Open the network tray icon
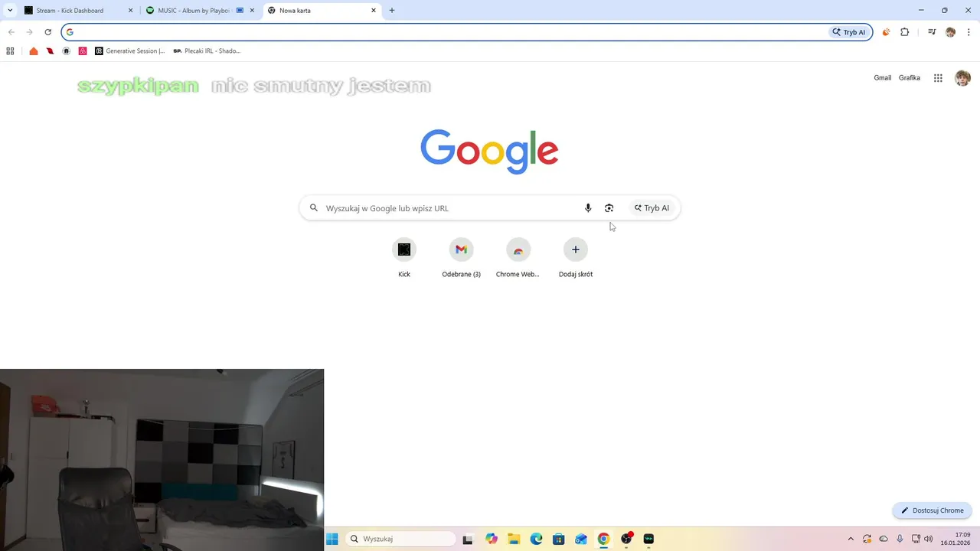 click(916, 539)
